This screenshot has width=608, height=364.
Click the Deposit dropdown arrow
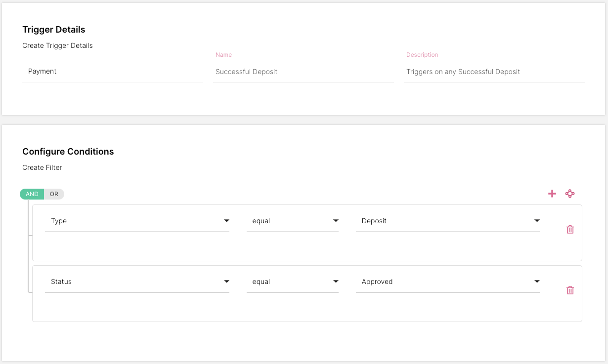(537, 221)
